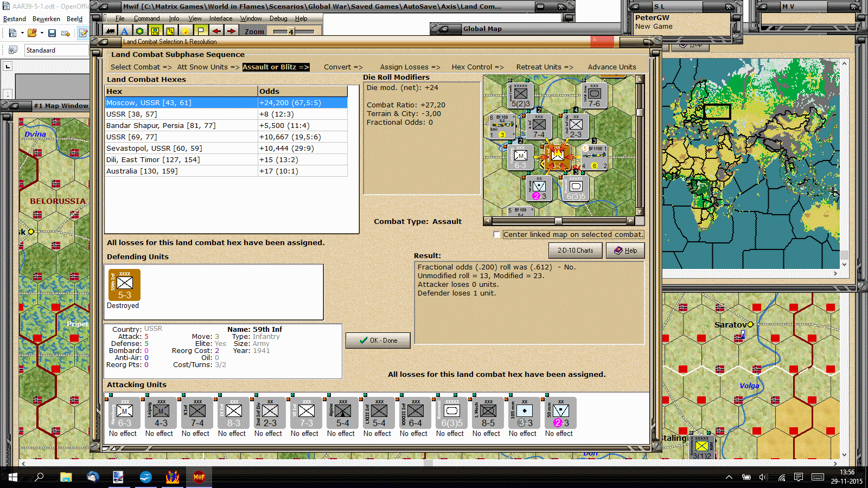Viewport: 868px width, 488px height.
Task: Select the Bandar Shapur, Persia combat row
Action: click(226, 126)
